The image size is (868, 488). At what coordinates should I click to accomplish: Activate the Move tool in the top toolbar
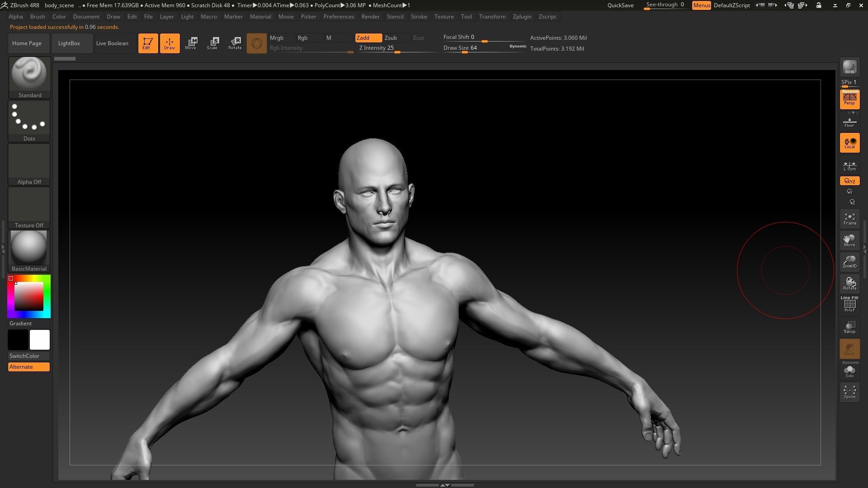pyautogui.click(x=191, y=43)
